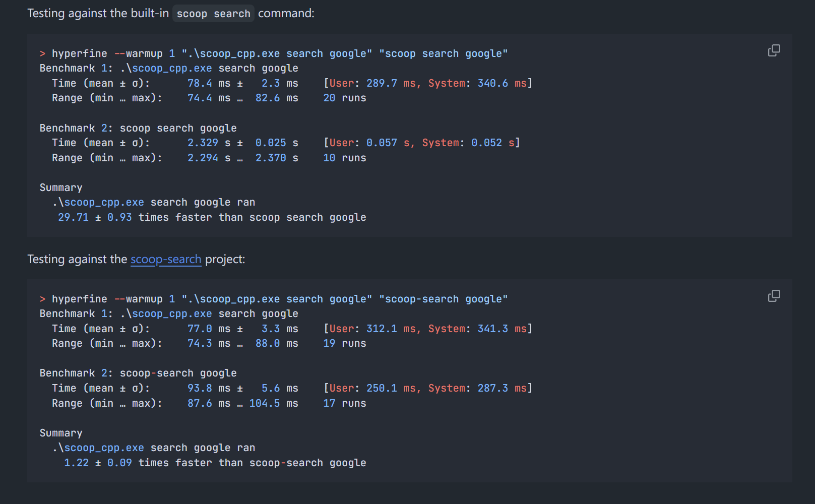This screenshot has height=504, width=815.
Task: Click 'Benchmark 2: scoop search google' line
Action: (138, 128)
